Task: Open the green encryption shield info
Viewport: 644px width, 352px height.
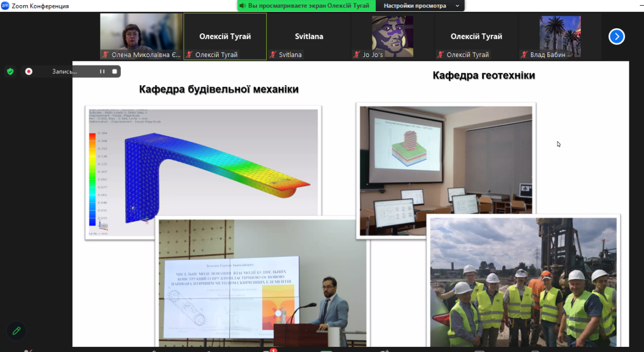Action: tap(10, 71)
